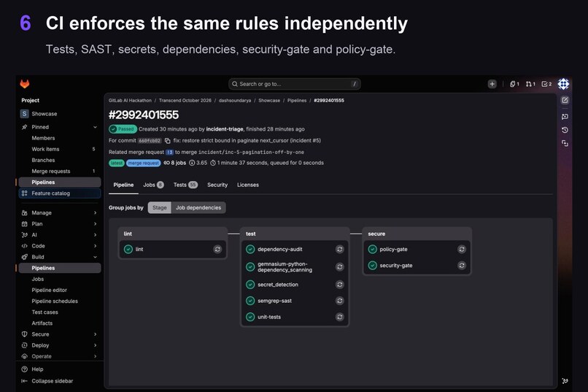Viewport: 588px width, 392px height.
Task: Click the bottom icon in right side panel
Action: pyautogui.click(x=565, y=143)
